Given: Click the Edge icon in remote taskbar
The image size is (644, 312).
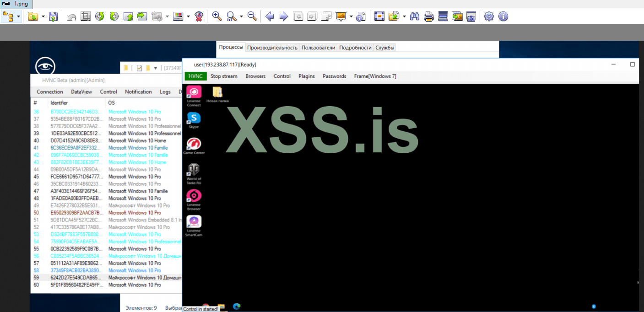Looking at the screenshot, I should (x=236, y=307).
